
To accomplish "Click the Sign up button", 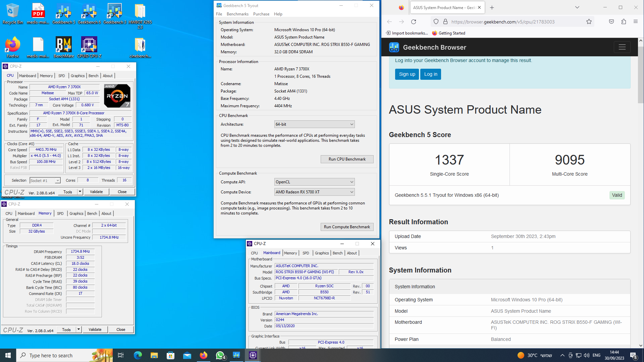I will click(x=407, y=74).
